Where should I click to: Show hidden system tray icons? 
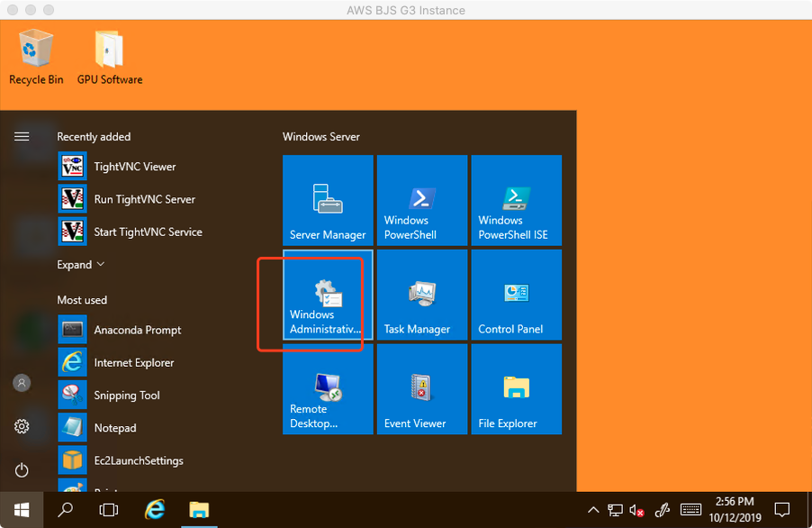tap(593, 510)
